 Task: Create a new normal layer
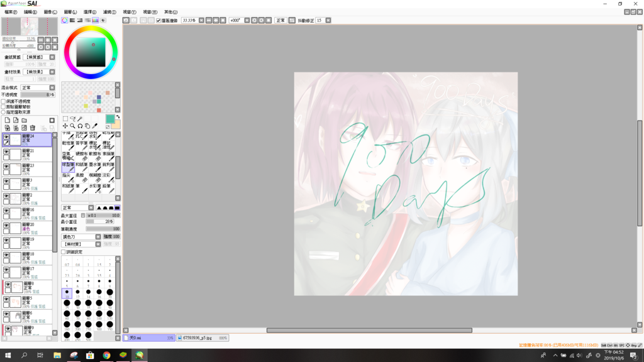[8, 120]
